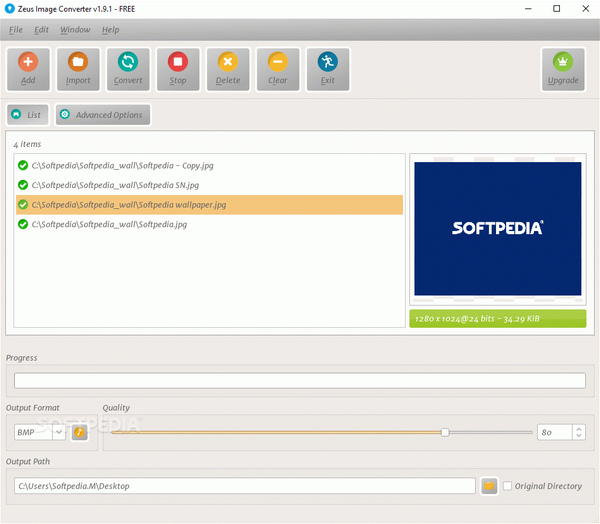Switch to the List tab

pos(28,114)
